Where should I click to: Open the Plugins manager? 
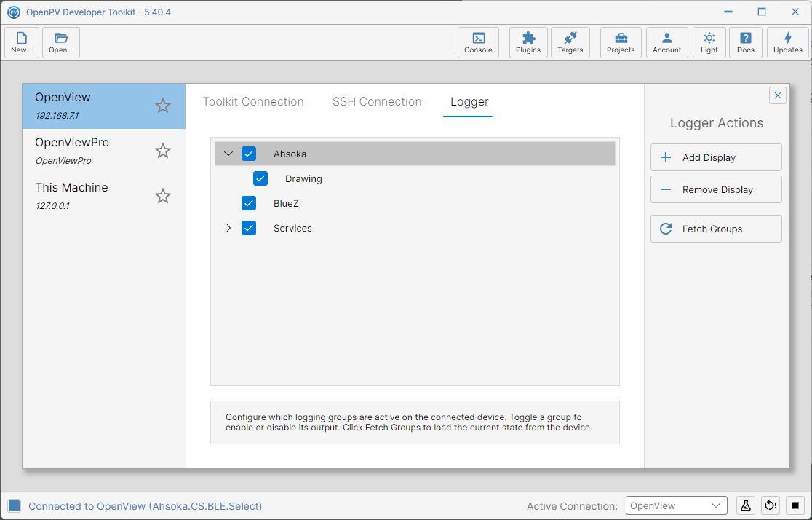[528, 42]
